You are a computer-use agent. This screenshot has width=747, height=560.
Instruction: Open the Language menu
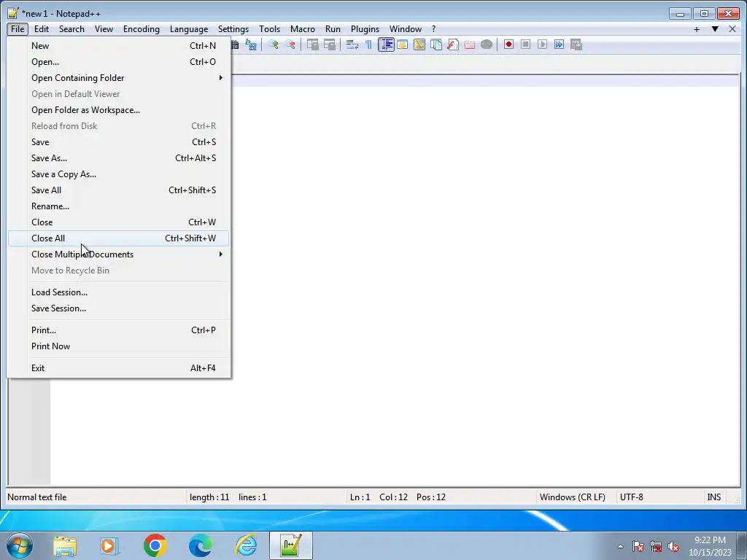[x=189, y=29]
